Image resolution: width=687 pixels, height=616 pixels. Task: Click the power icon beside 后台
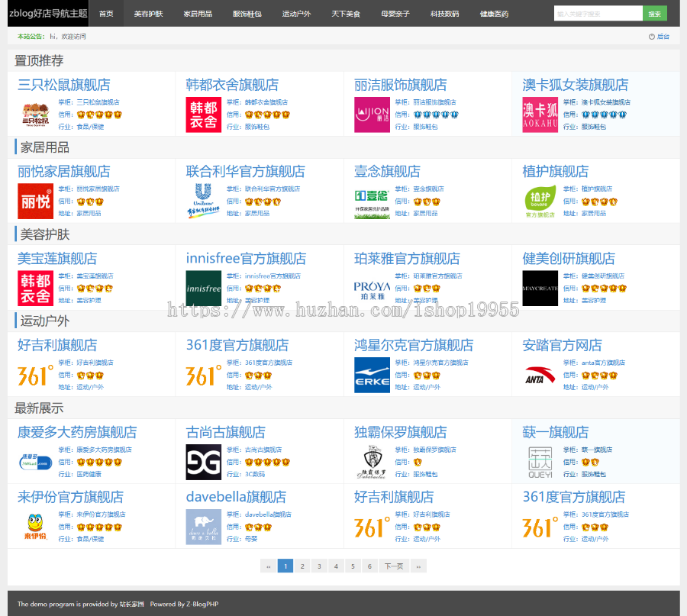click(x=652, y=37)
